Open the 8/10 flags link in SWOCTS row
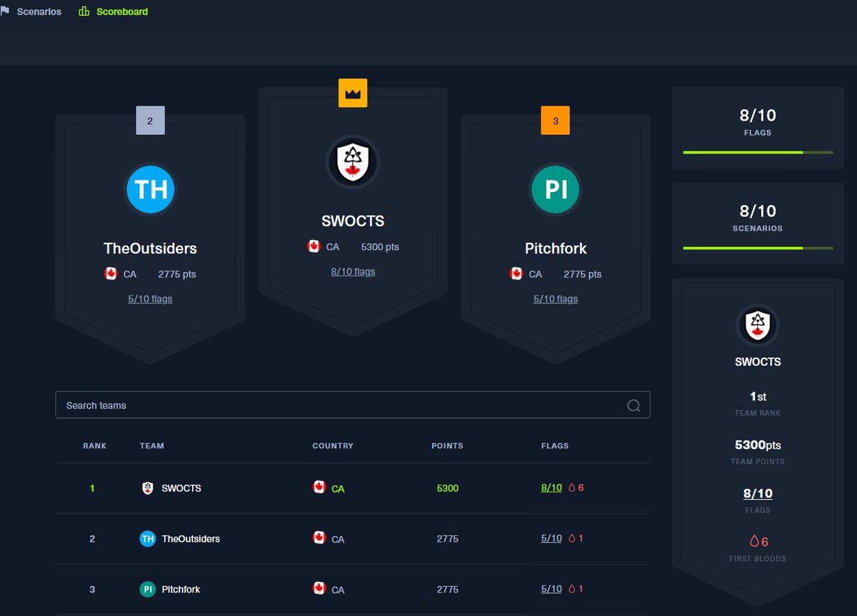 pos(551,488)
